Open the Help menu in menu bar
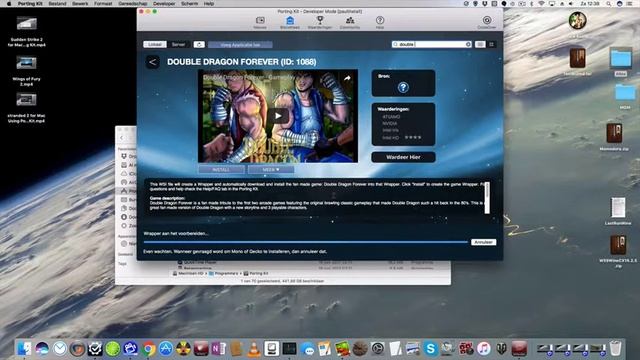The height and width of the screenshot is (360, 640). point(209,3)
